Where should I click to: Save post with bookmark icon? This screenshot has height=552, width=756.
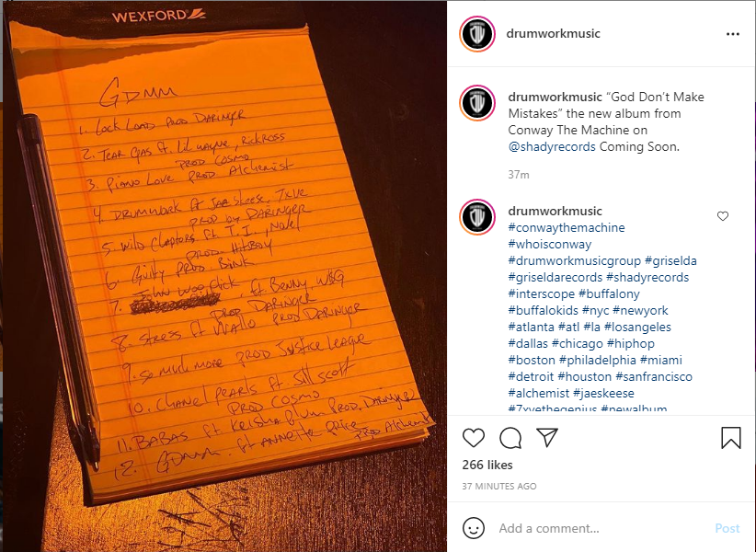(x=731, y=438)
